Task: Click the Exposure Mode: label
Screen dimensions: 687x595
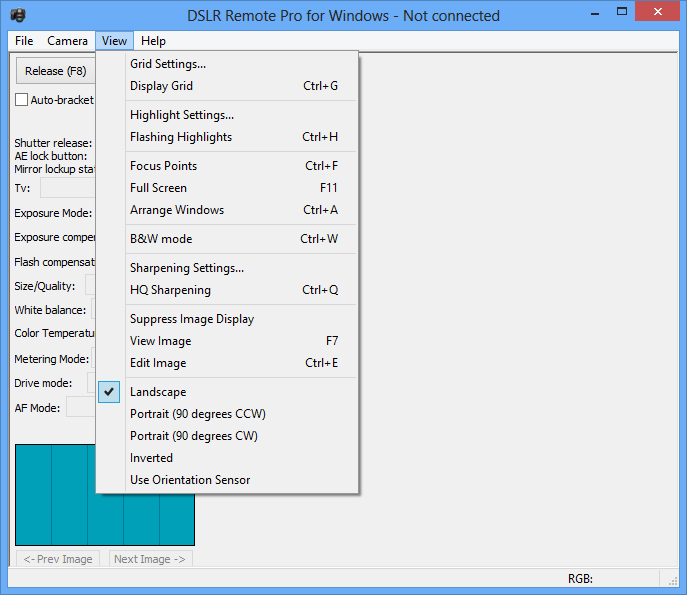Action: (x=53, y=213)
